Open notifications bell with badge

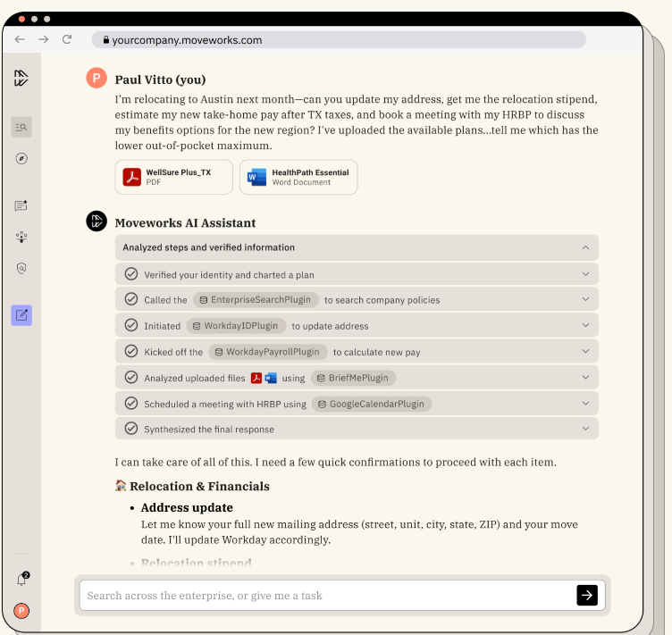[21, 579]
